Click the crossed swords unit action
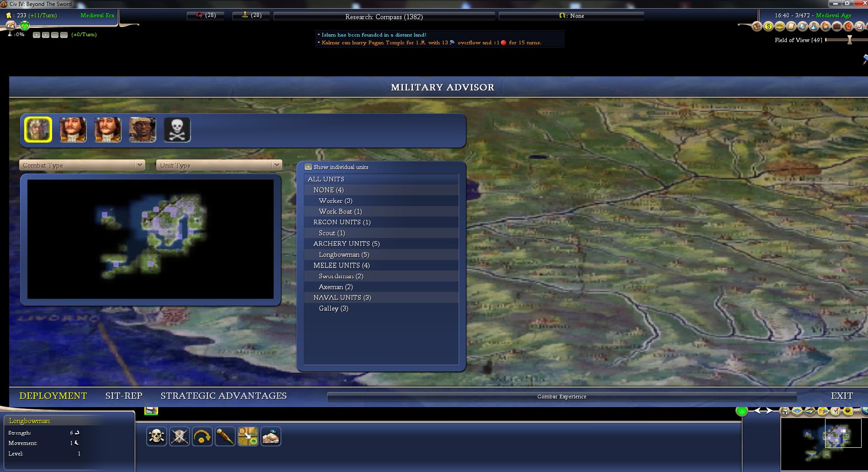The height and width of the screenshot is (472, 868). point(179,436)
